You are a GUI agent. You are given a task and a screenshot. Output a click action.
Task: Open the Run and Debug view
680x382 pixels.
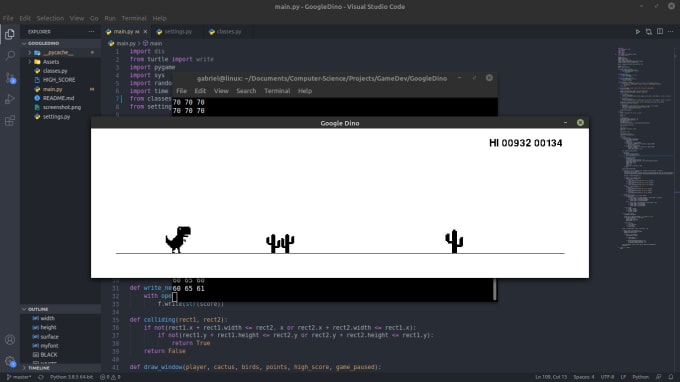(x=10, y=99)
